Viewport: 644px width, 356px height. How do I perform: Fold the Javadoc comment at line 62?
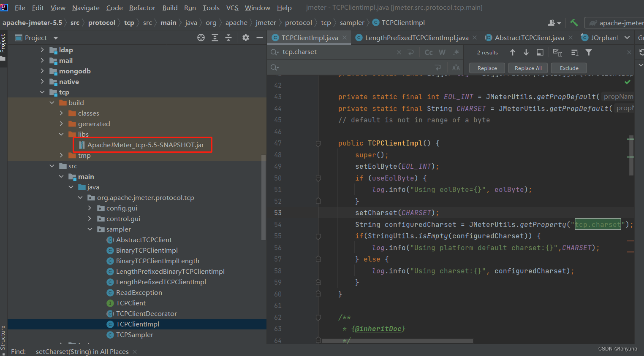coord(318,317)
